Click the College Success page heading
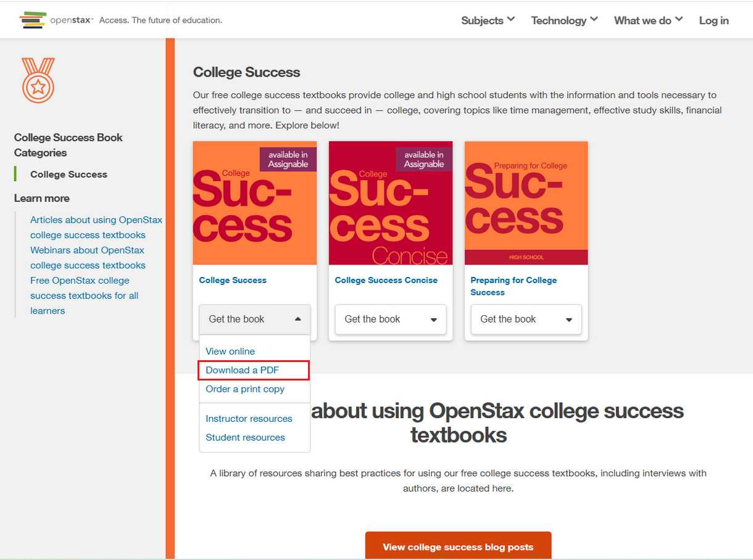The image size is (753, 560). (x=246, y=72)
